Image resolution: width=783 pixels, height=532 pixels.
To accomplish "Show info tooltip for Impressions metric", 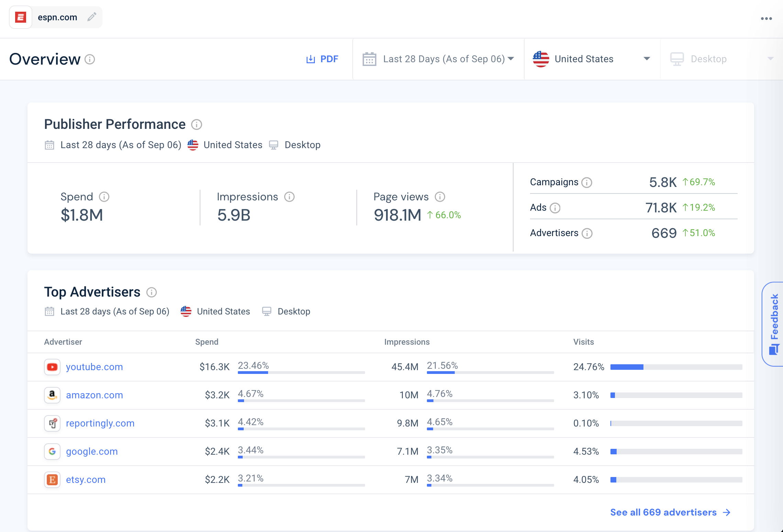I will [x=289, y=197].
